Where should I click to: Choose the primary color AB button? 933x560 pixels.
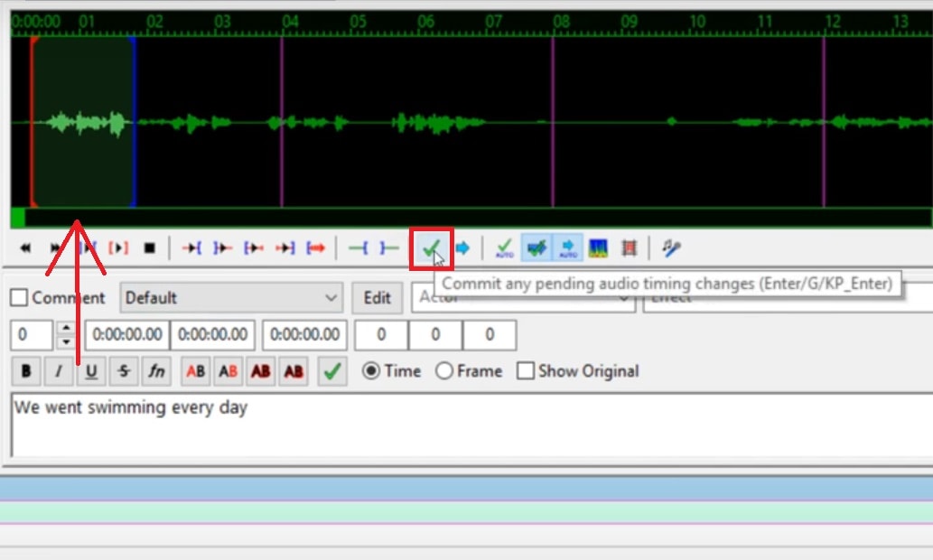click(196, 371)
